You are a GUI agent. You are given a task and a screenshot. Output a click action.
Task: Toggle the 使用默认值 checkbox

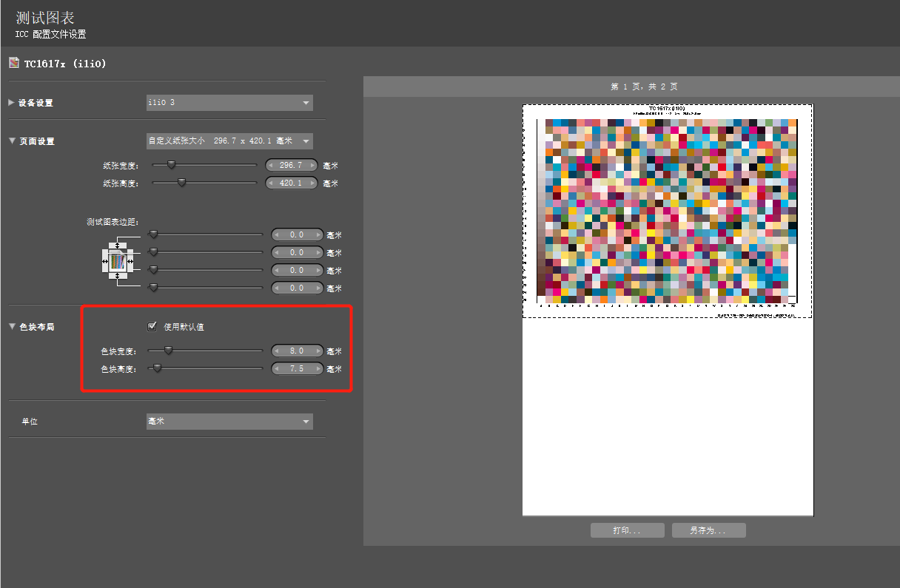click(x=152, y=326)
